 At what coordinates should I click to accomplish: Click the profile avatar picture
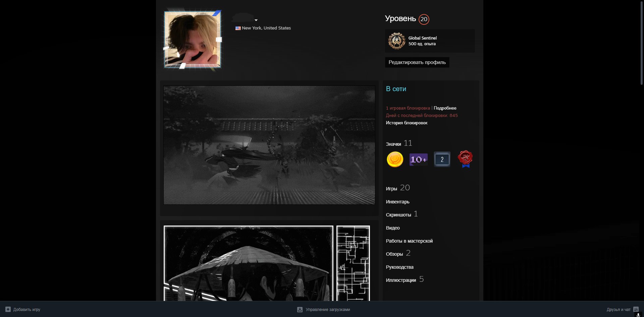tap(193, 40)
